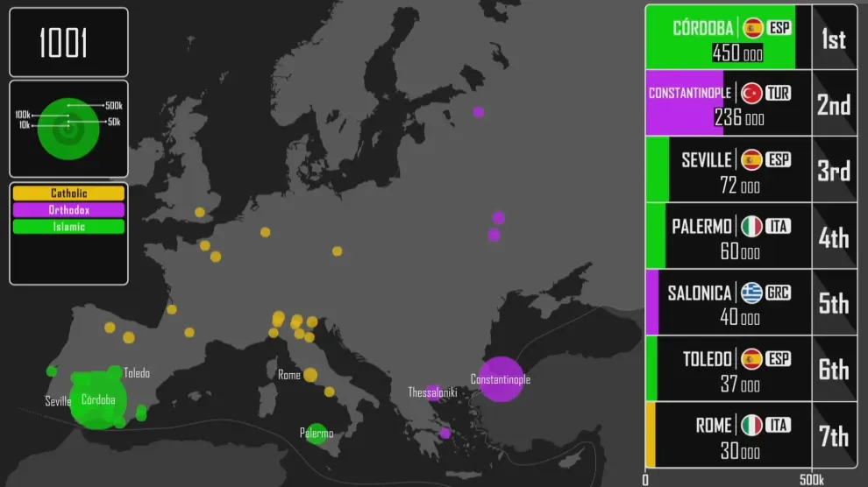
Task: Click the Turkey flag beside Constantinople
Action: coord(751,93)
